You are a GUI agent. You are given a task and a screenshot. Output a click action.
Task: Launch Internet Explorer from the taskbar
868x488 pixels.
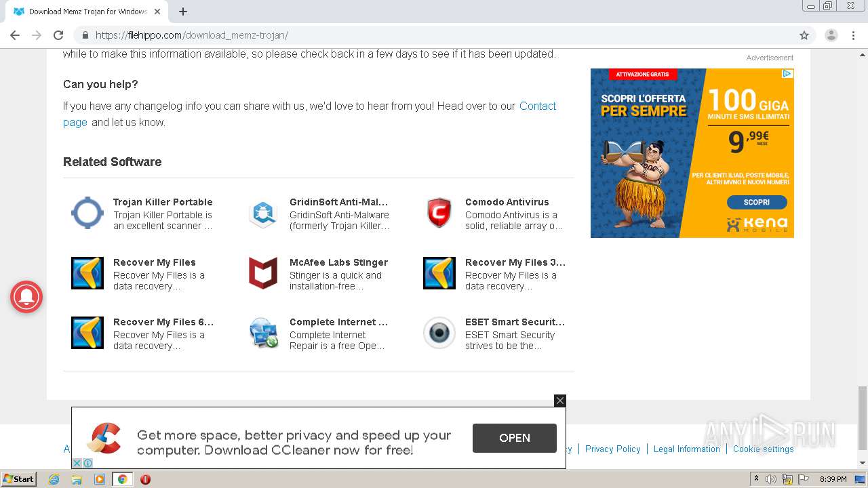[54, 479]
